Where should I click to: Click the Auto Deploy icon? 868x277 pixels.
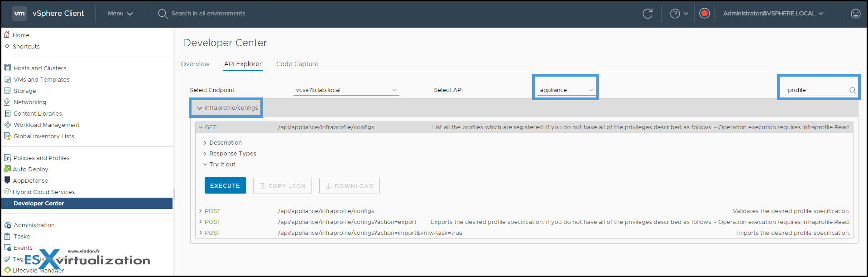point(7,169)
